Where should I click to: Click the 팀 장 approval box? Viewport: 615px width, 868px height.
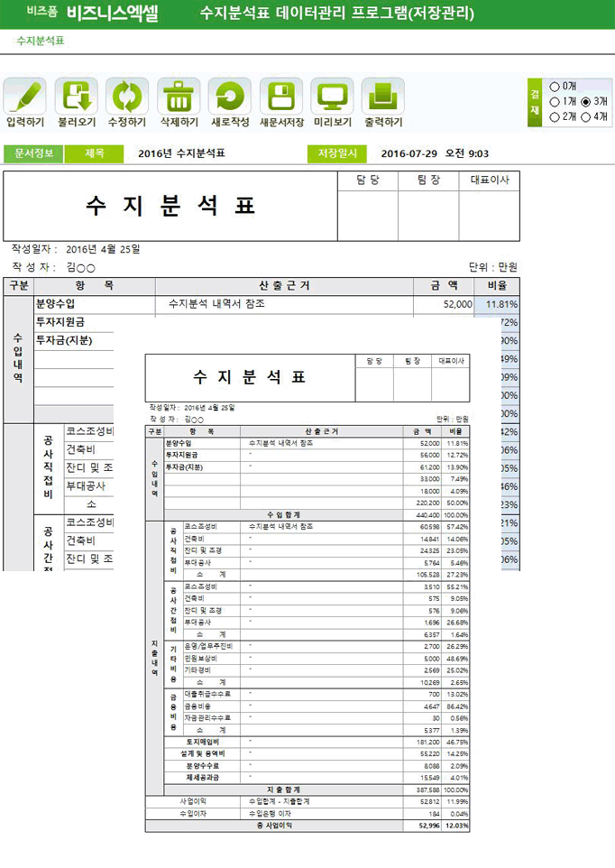pyautogui.click(x=428, y=216)
